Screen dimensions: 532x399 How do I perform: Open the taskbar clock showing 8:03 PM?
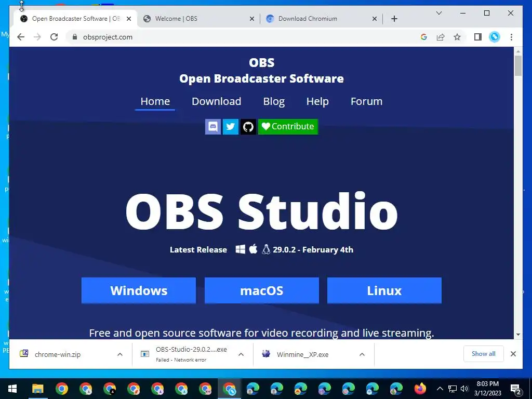point(487,389)
